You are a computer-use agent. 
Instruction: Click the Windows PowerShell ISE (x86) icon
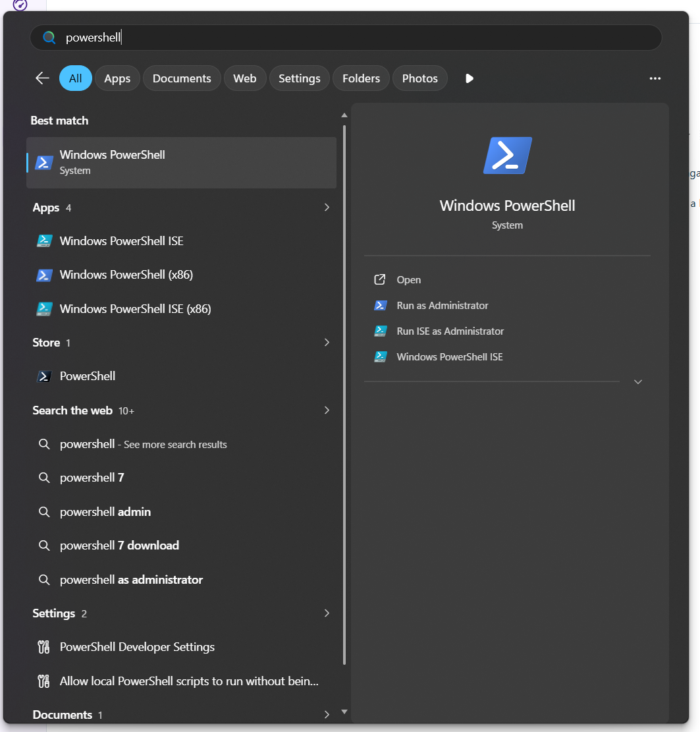(x=44, y=309)
